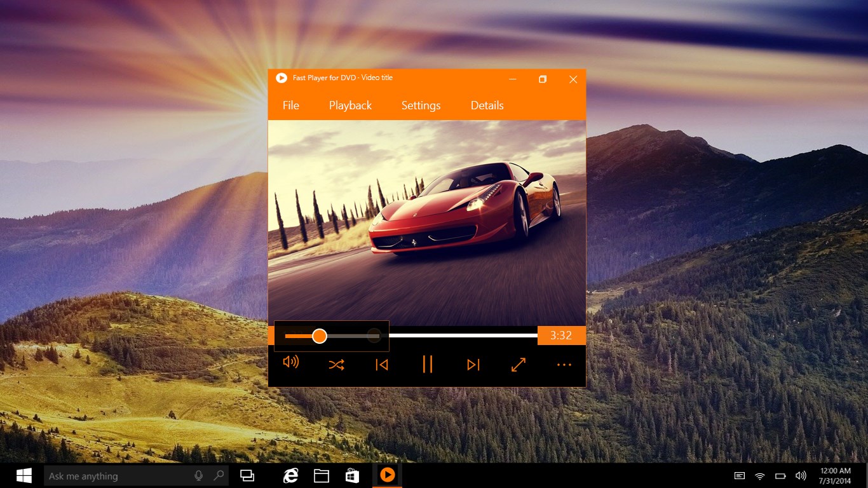868x488 pixels.
Task: Pause the video playback
Action: pos(427,364)
